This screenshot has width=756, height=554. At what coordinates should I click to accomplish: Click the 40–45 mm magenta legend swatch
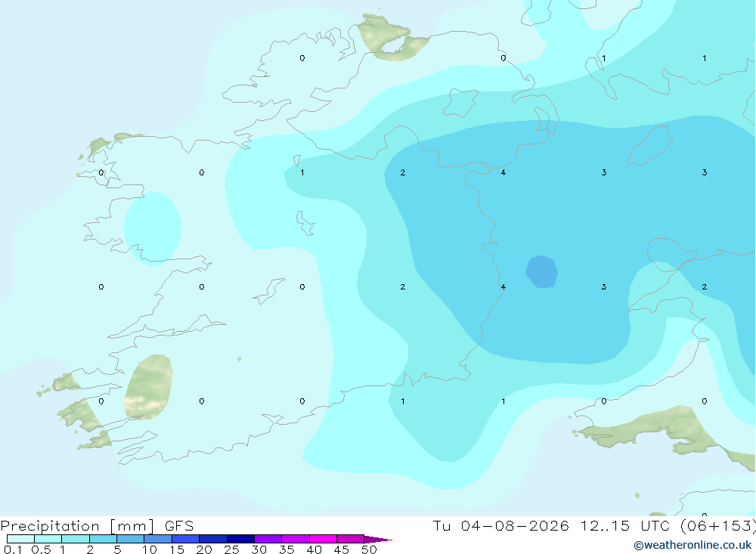[x=323, y=539]
